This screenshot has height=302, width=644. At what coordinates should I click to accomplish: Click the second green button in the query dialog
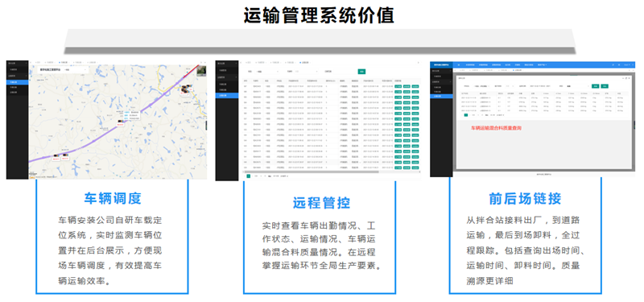click(x=605, y=86)
